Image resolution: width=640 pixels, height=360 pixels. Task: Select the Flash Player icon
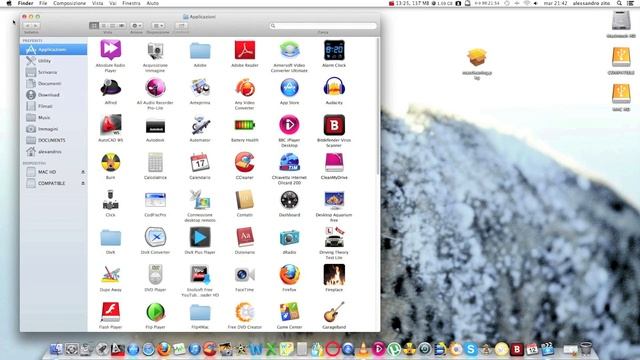[x=111, y=312]
